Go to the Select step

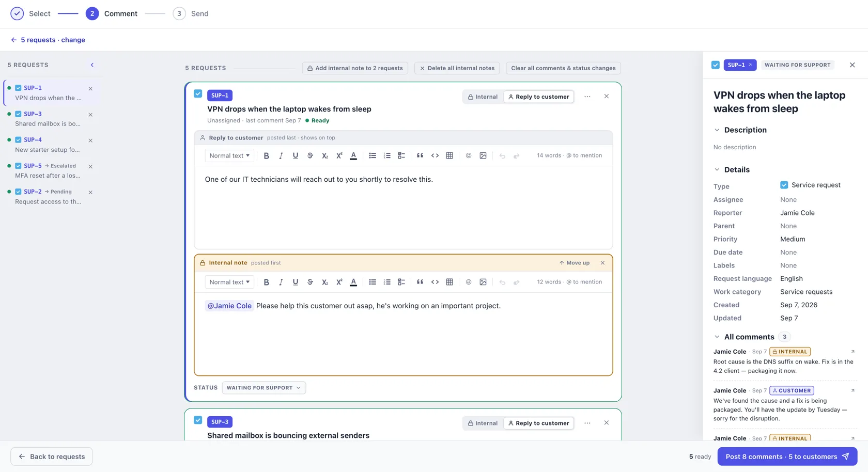pos(30,13)
